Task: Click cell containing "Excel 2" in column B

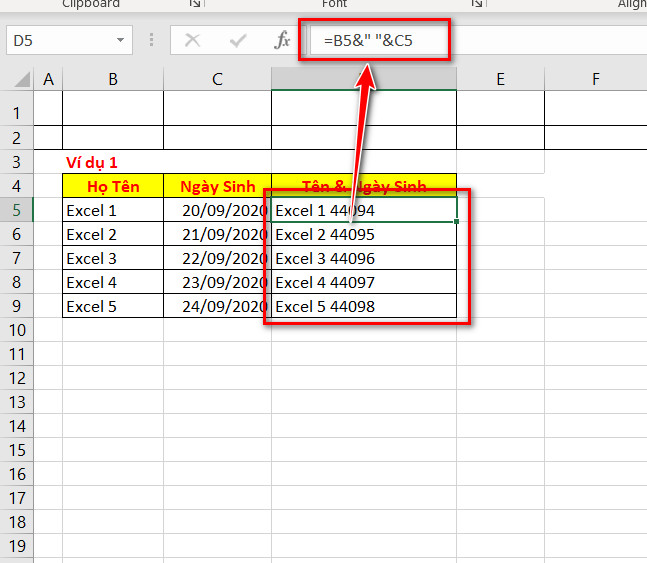Action: [x=113, y=234]
